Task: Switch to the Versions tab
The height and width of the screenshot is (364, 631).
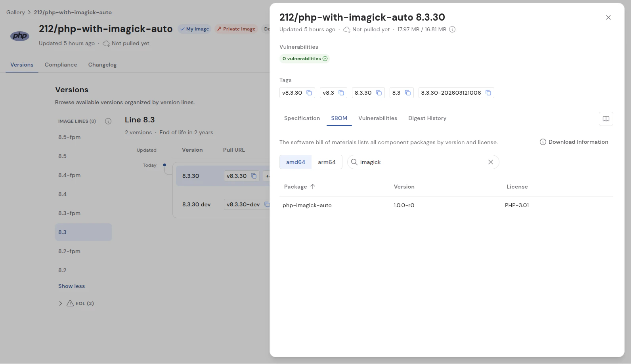Action: 22,65
